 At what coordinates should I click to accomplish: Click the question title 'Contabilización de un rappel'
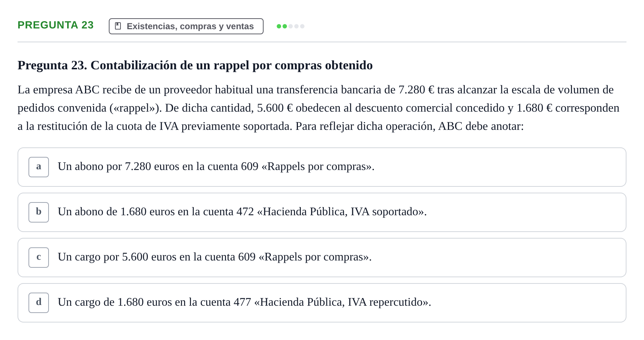pyautogui.click(x=195, y=65)
